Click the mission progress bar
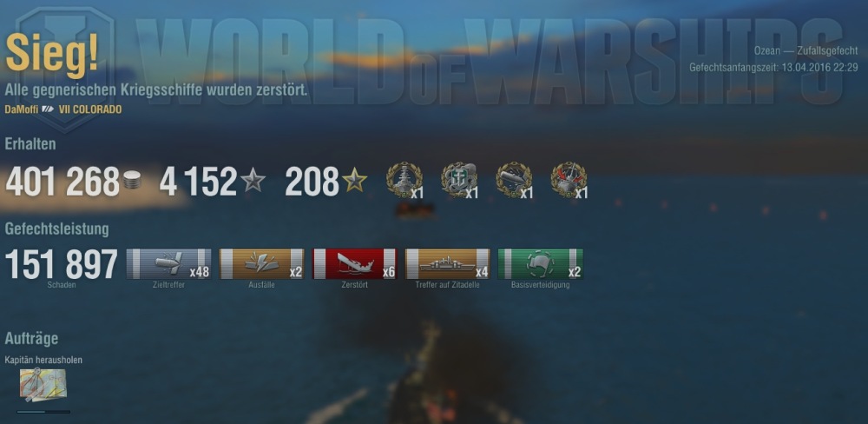 pos(43,412)
